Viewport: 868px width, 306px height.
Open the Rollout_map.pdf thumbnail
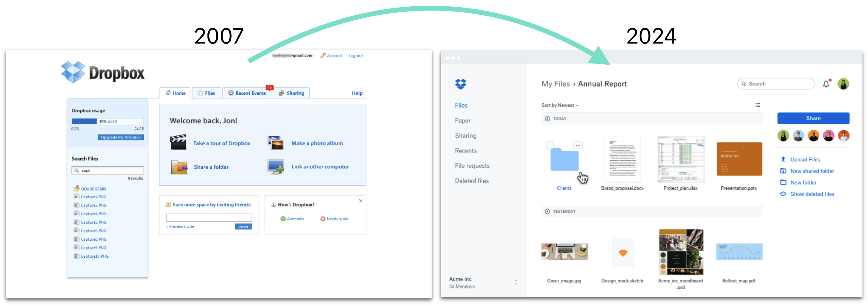pyautogui.click(x=739, y=252)
